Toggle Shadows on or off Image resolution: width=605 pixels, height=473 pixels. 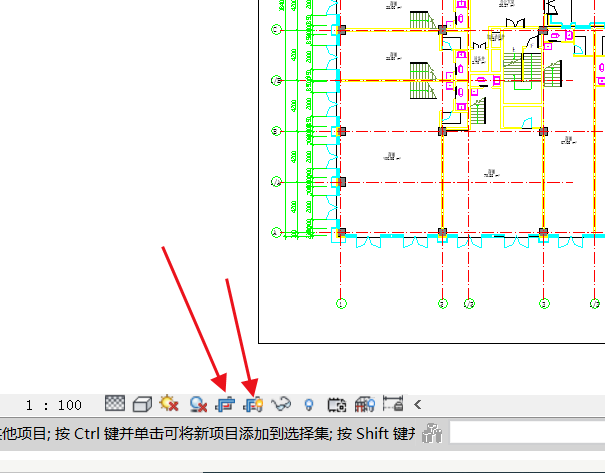pos(197,405)
